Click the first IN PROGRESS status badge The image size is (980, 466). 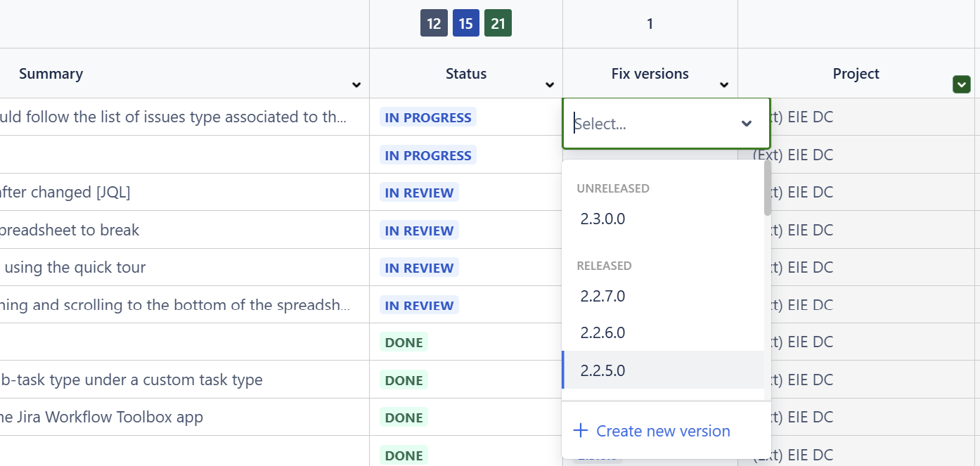(x=427, y=117)
